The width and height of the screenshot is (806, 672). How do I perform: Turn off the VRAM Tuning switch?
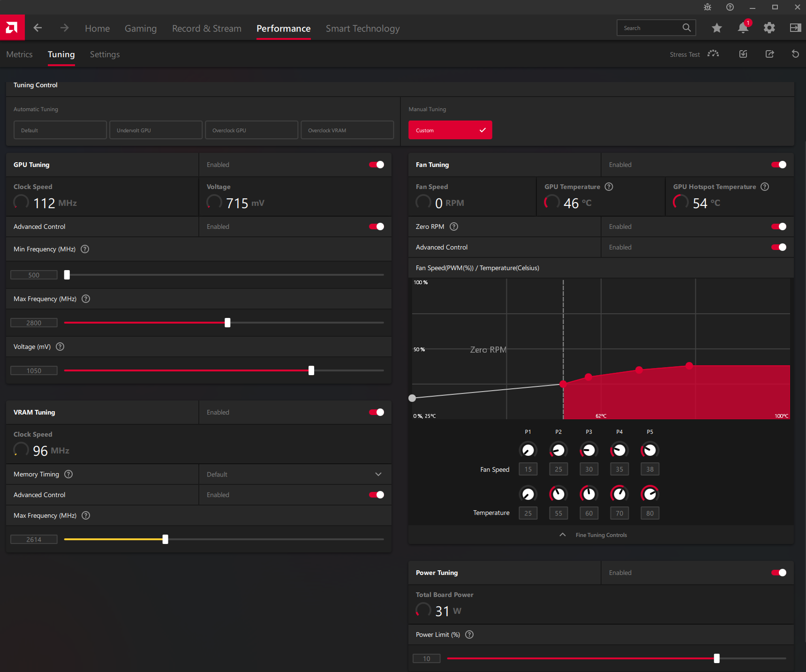coord(377,412)
